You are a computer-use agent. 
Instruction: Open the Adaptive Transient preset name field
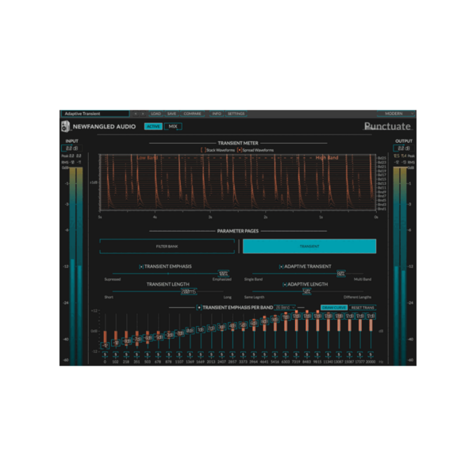coord(95,113)
